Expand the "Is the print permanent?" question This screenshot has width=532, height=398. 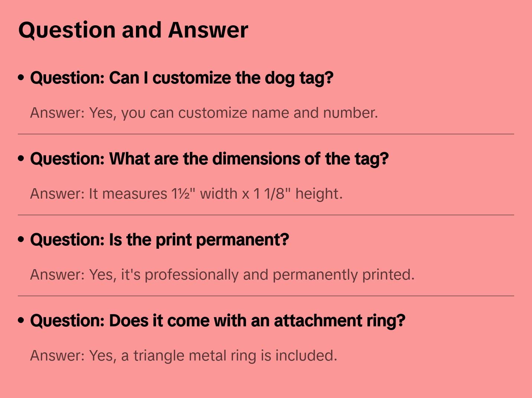[x=159, y=240]
